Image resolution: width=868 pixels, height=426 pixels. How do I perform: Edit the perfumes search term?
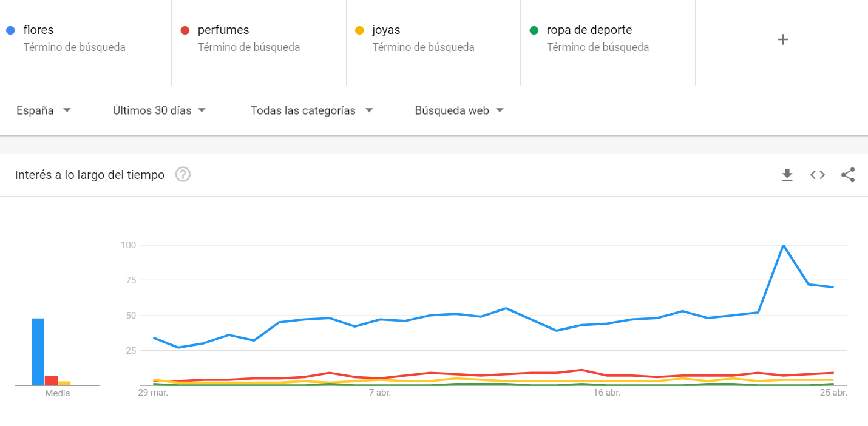259,39
